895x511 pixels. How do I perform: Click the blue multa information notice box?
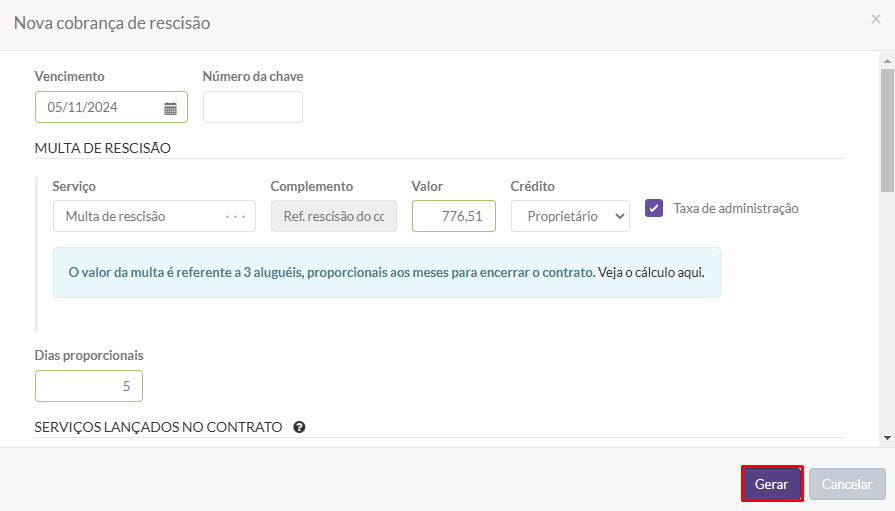pos(387,272)
